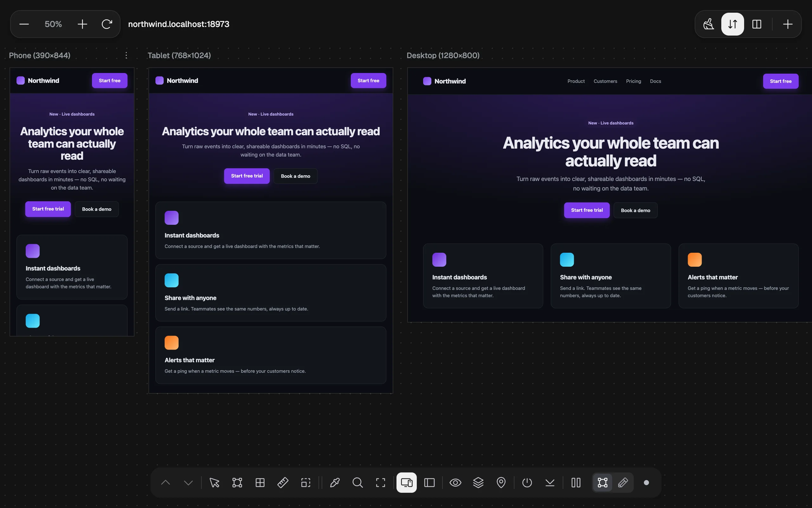Reload the page with the refresh icon
The image size is (812, 508).
pos(107,24)
